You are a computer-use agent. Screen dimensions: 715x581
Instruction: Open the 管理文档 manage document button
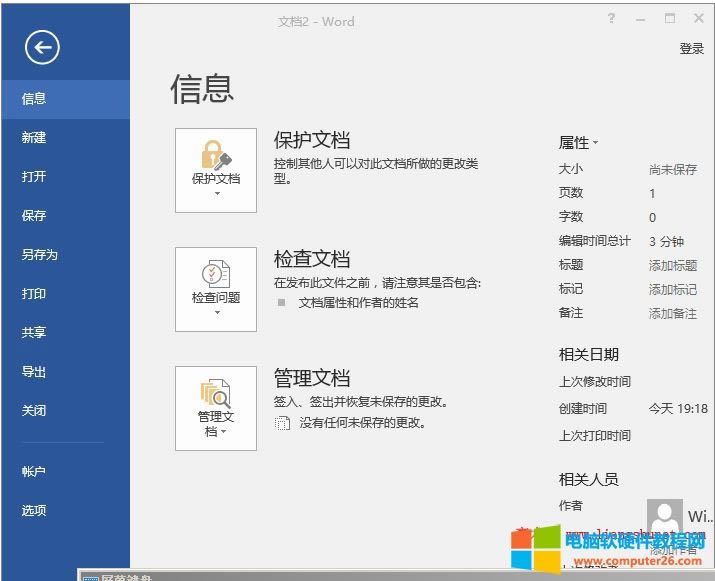[x=216, y=408]
